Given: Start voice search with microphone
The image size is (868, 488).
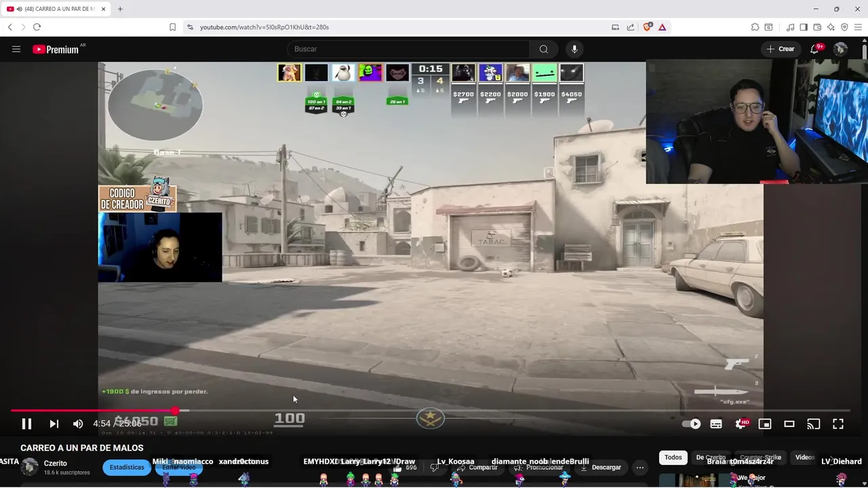Looking at the screenshot, I should (574, 49).
